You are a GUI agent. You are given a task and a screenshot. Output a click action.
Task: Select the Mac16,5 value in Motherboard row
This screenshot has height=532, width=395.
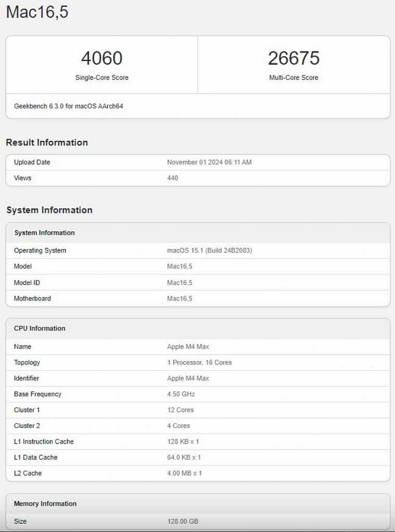(x=179, y=299)
